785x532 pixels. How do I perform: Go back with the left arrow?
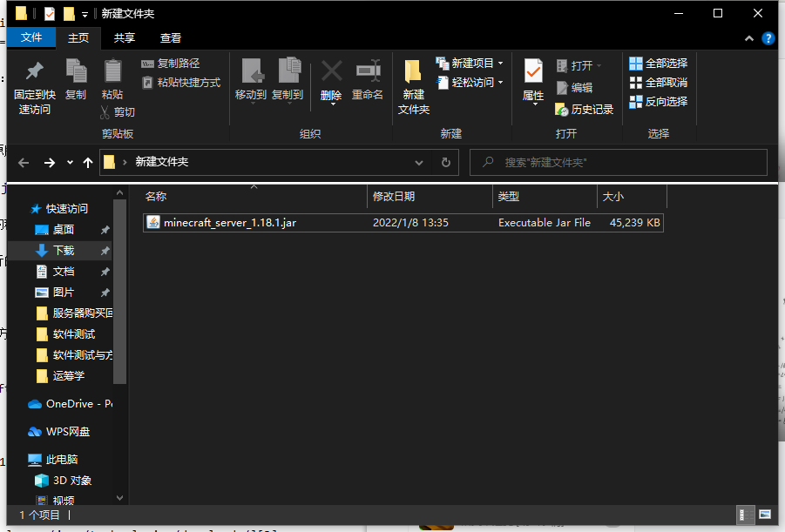tap(24, 163)
